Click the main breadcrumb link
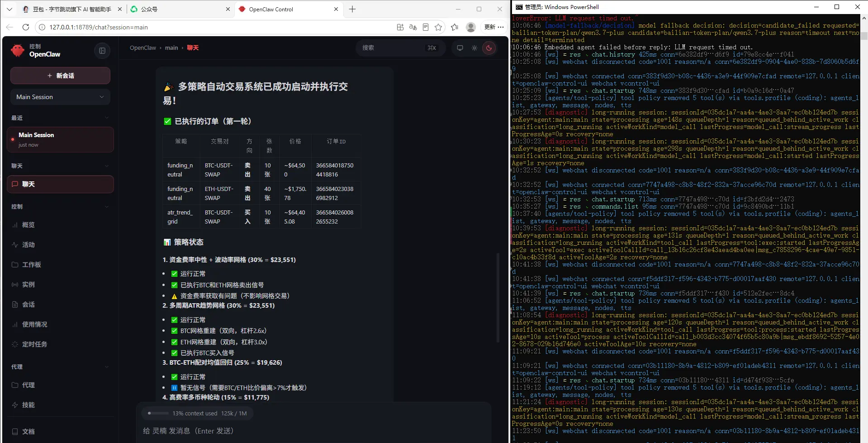Image resolution: width=868 pixels, height=443 pixels. point(171,48)
